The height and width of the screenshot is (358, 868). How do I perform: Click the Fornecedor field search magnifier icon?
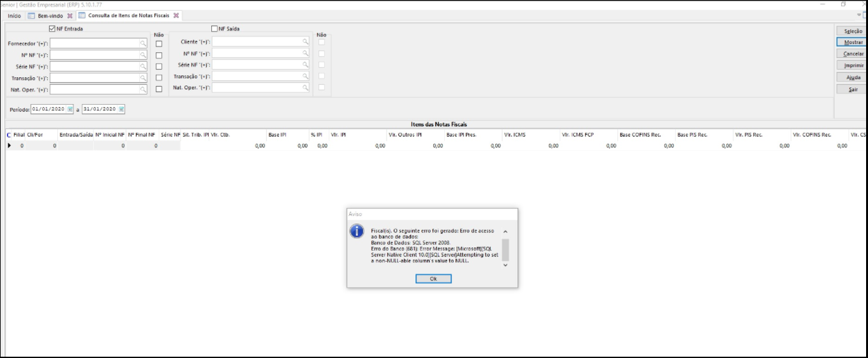pos(144,43)
